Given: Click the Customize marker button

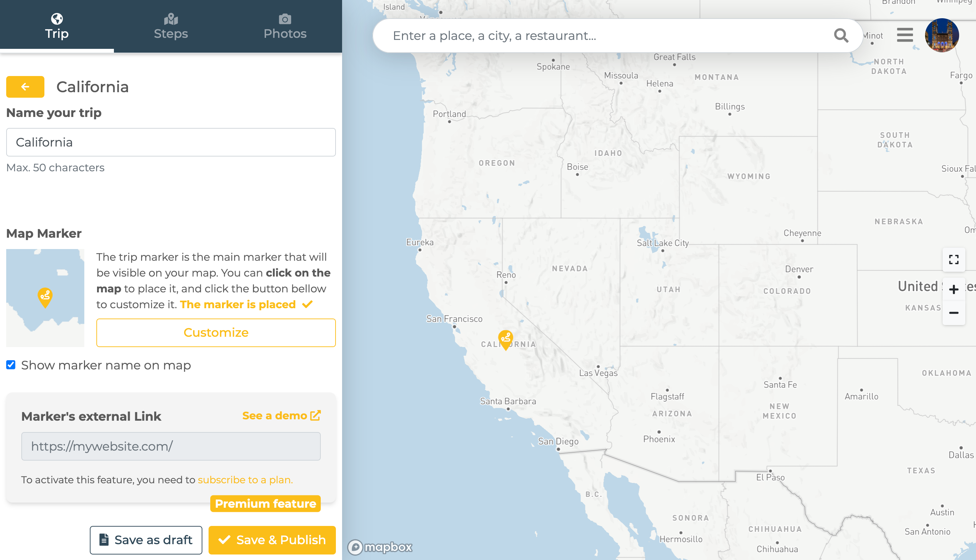Looking at the screenshot, I should (216, 332).
